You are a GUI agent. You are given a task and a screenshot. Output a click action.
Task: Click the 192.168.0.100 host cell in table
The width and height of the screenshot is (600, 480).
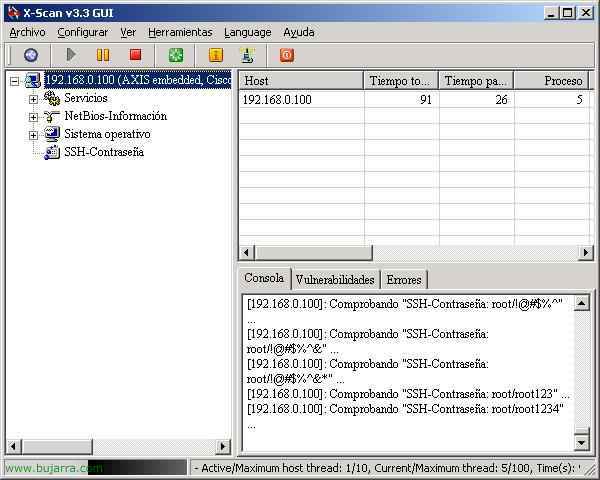click(277, 100)
